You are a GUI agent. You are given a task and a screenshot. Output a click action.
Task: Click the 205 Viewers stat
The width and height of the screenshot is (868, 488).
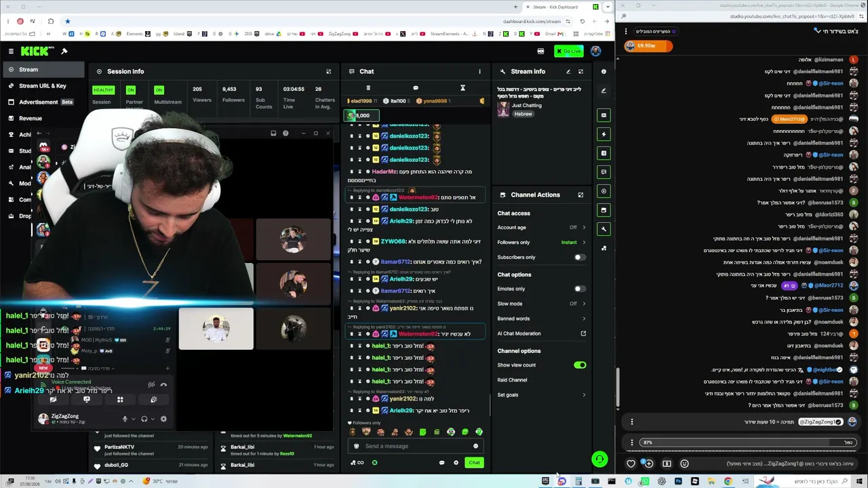click(x=201, y=94)
